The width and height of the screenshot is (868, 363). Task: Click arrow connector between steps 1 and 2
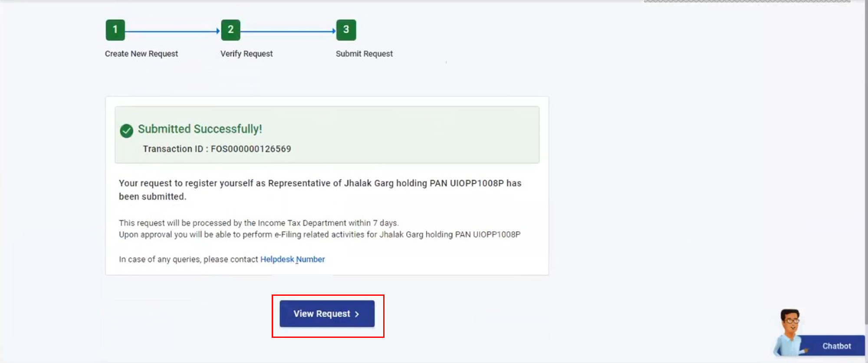tap(172, 31)
